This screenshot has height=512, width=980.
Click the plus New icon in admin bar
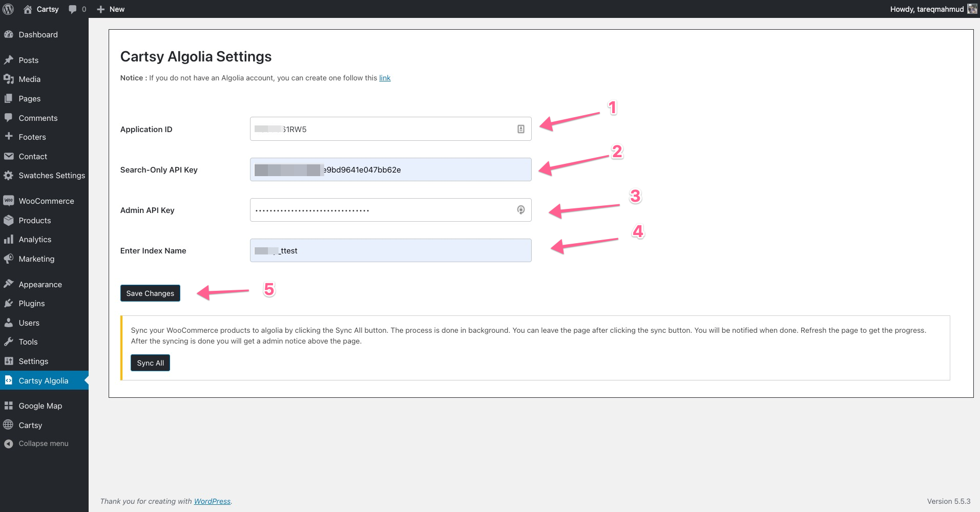(x=101, y=9)
